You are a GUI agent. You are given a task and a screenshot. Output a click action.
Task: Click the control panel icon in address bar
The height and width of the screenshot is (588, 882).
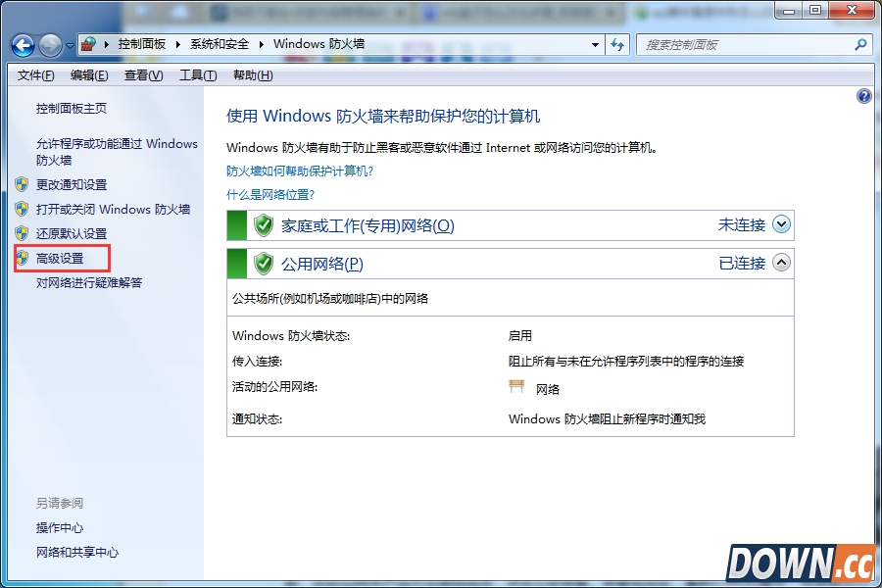pyautogui.click(x=89, y=44)
